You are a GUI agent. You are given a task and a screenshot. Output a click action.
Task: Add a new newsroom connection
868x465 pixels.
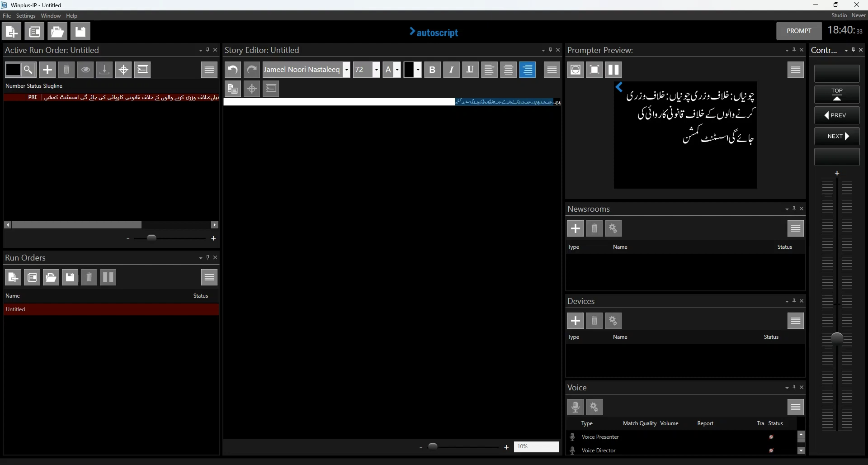pyautogui.click(x=575, y=228)
